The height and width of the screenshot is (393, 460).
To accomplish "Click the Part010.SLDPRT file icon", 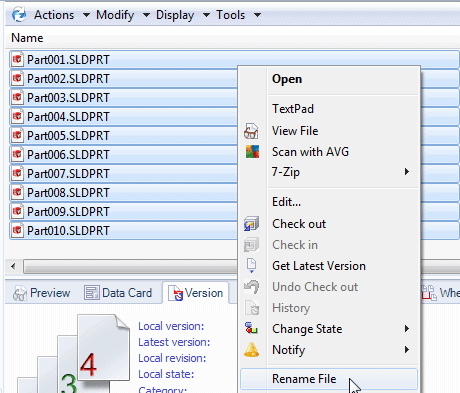I will [x=17, y=231].
